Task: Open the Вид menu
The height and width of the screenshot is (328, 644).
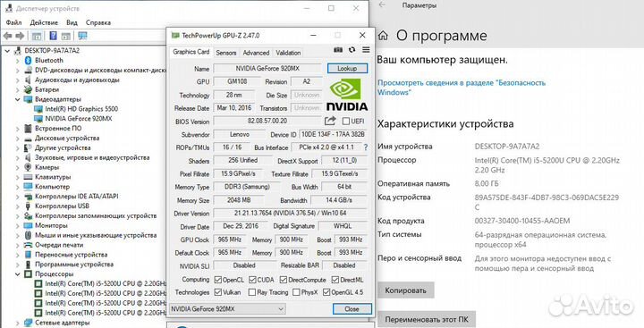Action: tap(72, 22)
